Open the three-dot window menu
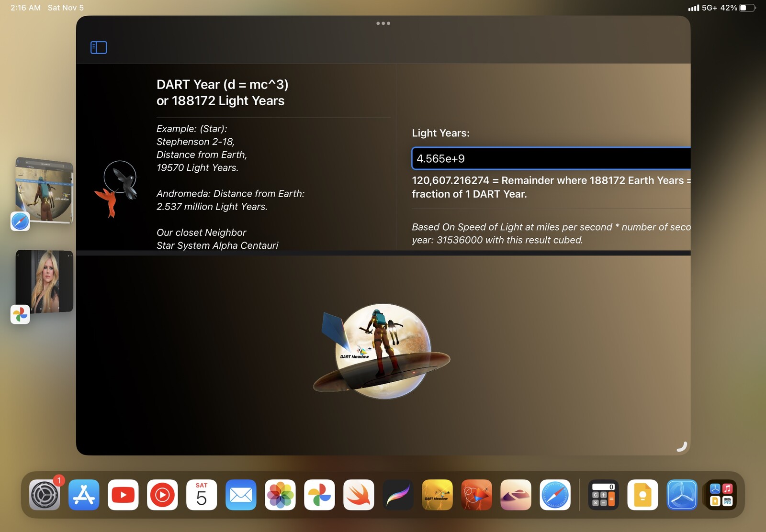This screenshot has width=766, height=532. coord(383,23)
